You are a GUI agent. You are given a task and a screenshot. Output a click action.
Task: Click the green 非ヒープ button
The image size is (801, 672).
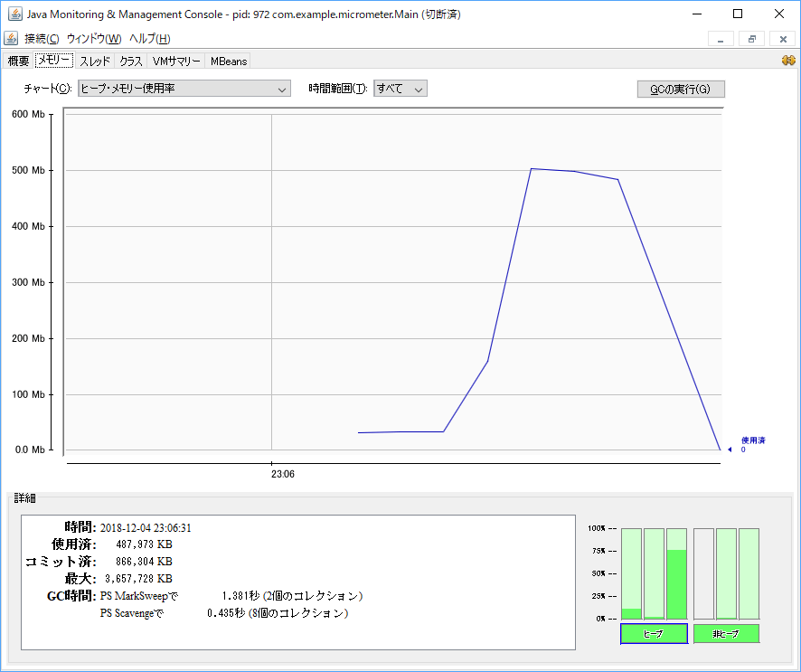(726, 634)
